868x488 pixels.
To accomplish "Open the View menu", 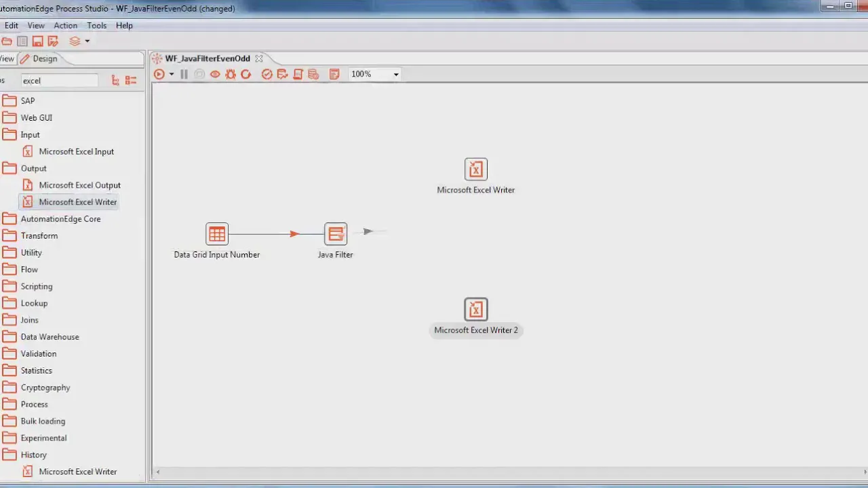I will 36,25.
